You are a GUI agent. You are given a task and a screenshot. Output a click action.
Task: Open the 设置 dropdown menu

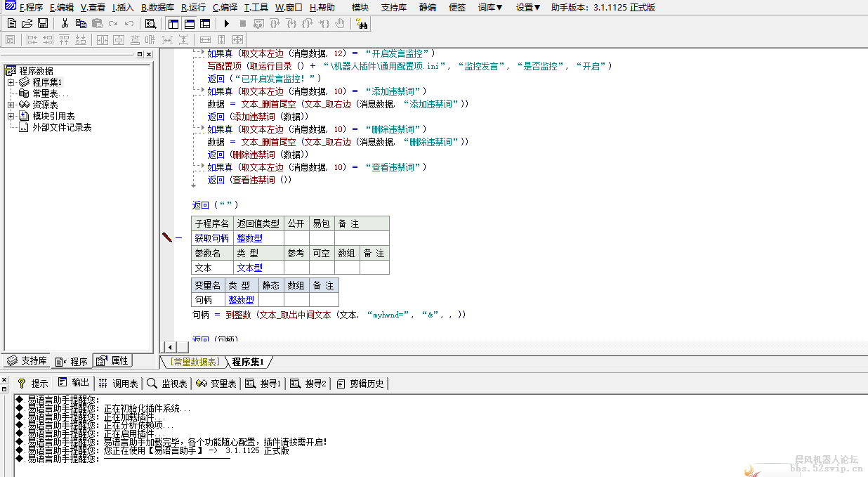click(x=527, y=8)
